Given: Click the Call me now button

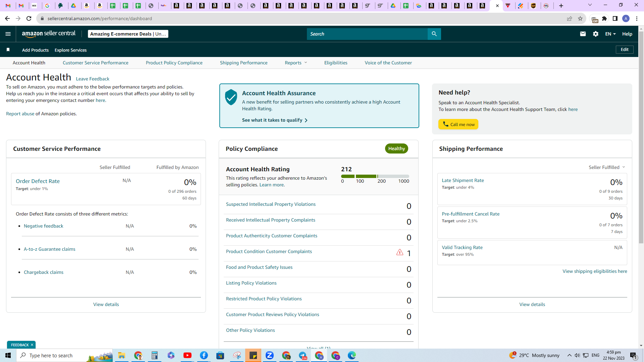Looking at the screenshot, I should click(x=458, y=124).
